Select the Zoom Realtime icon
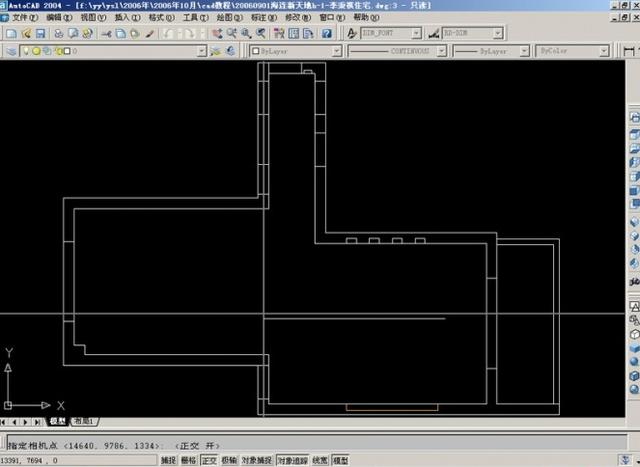This screenshot has height=467, width=640. 232,33
